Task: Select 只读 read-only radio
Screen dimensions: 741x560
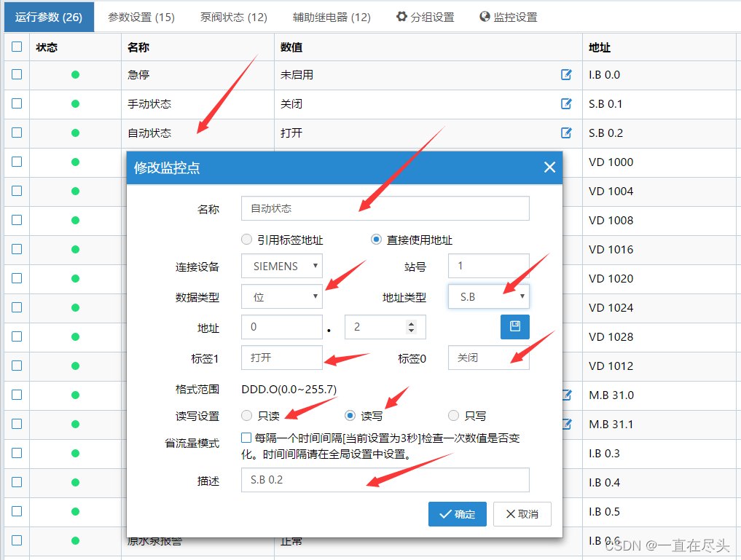Action: point(246,416)
